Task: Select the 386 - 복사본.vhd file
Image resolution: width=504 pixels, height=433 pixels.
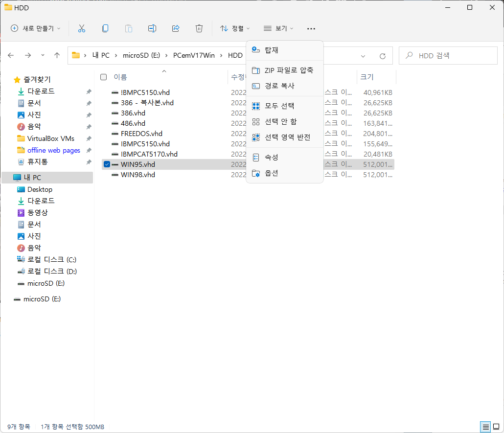Action: 147,103
